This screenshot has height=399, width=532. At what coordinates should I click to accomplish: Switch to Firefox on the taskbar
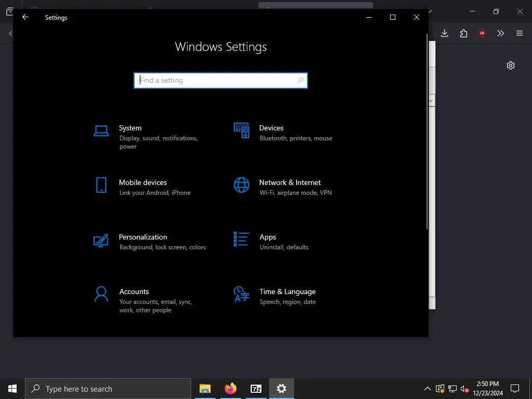coord(231,389)
